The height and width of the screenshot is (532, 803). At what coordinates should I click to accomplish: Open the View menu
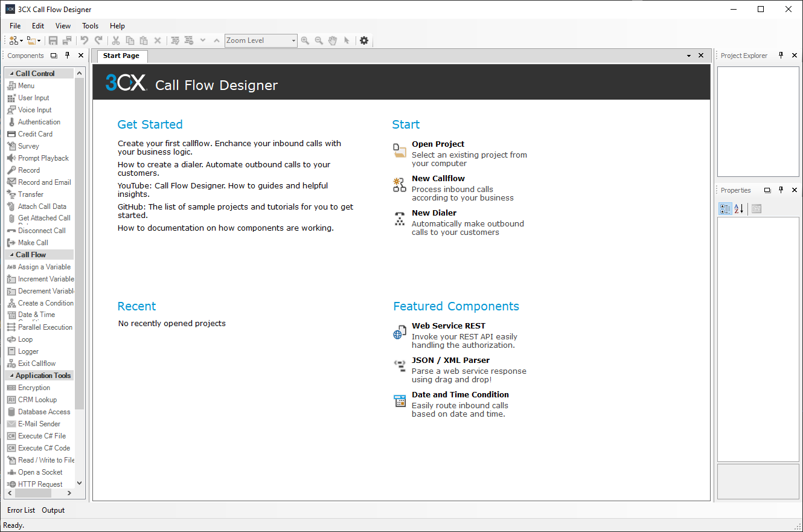63,26
